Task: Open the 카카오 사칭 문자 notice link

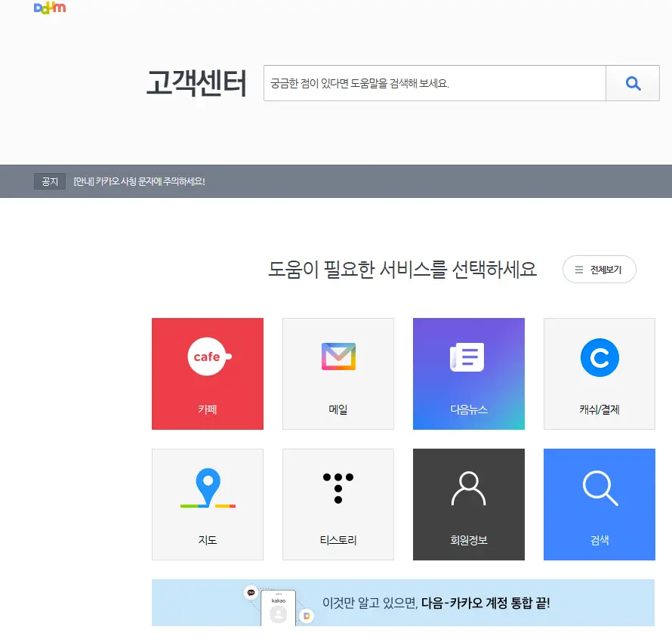Action: click(x=139, y=181)
